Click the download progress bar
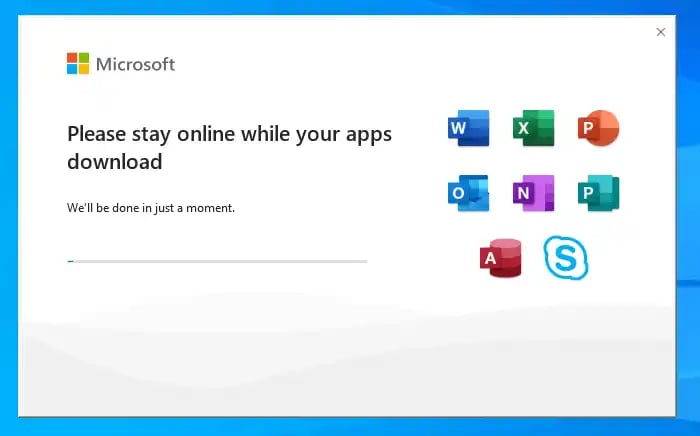Viewport: 700px width, 436px height. 217,262
